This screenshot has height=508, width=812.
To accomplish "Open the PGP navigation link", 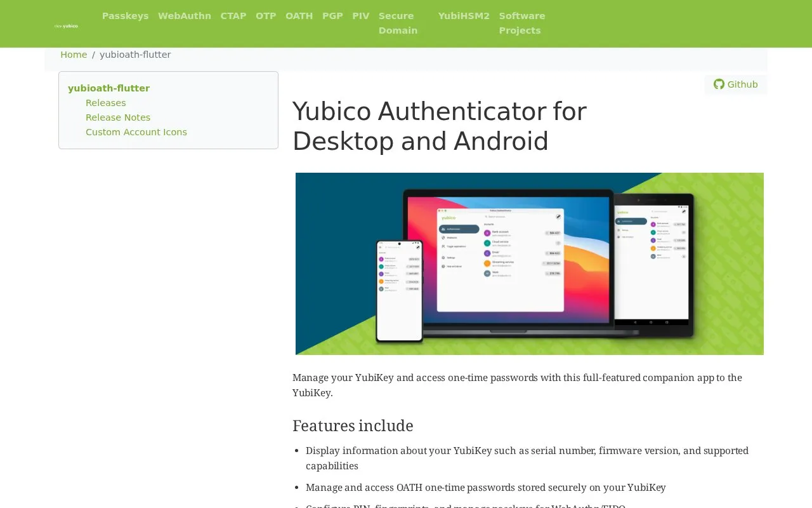I will (x=332, y=16).
